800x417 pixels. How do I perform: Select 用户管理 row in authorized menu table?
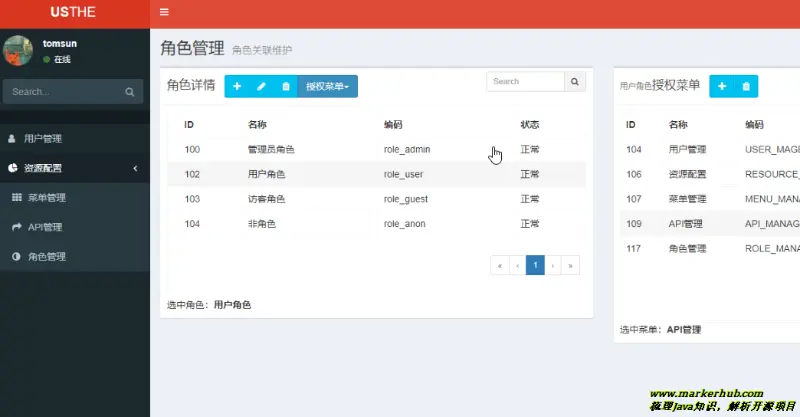coord(710,150)
